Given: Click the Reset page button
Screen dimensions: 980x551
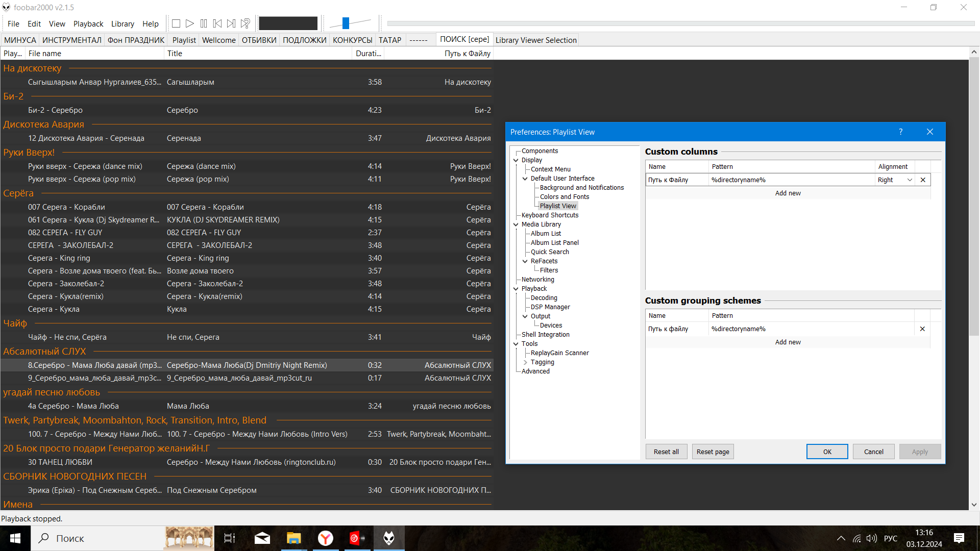Looking at the screenshot, I should click(x=713, y=452).
